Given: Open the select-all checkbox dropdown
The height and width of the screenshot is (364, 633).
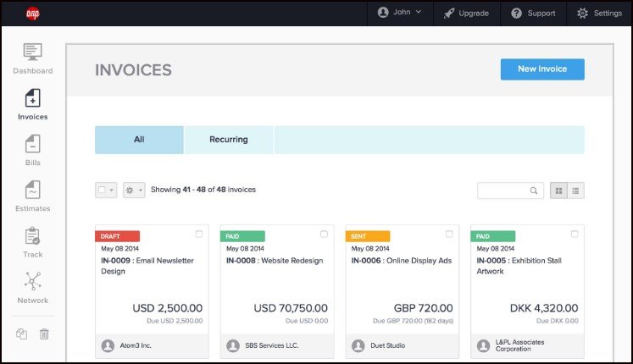Looking at the screenshot, I should (x=106, y=190).
